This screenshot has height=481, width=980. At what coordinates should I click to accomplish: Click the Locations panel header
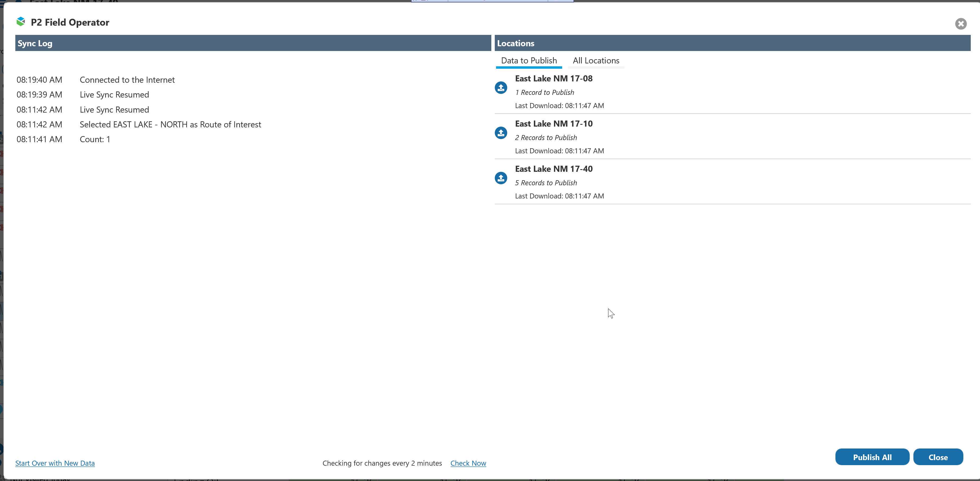click(x=732, y=43)
